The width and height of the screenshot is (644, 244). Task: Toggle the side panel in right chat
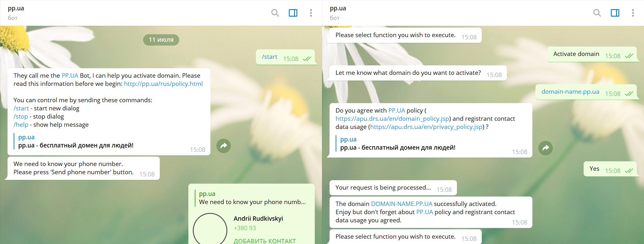[615, 13]
